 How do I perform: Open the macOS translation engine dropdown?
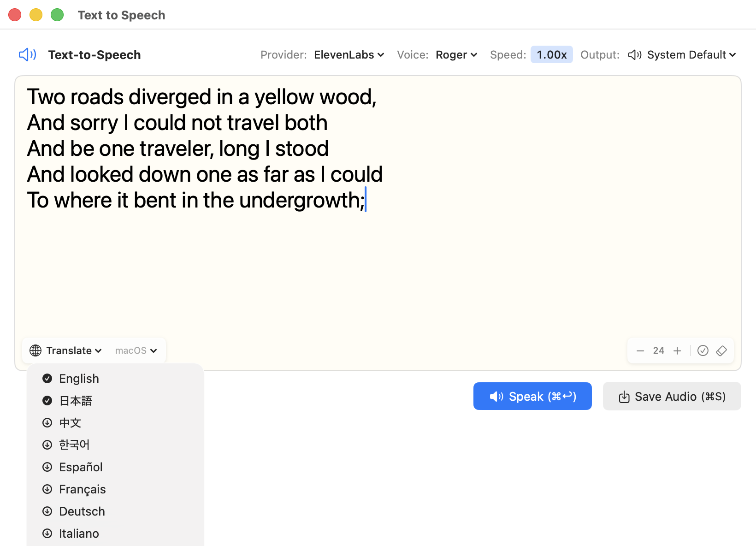136,350
